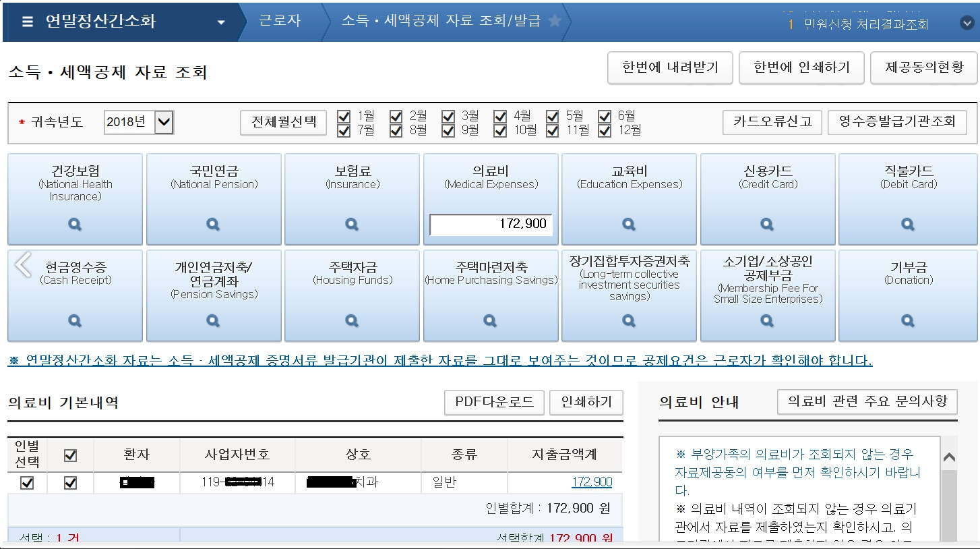This screenshot has height=549, width=980.
Task: Open 소득·세액공제 자료 조회/발급 breadcrumb
Action: [x=441, y=21]
